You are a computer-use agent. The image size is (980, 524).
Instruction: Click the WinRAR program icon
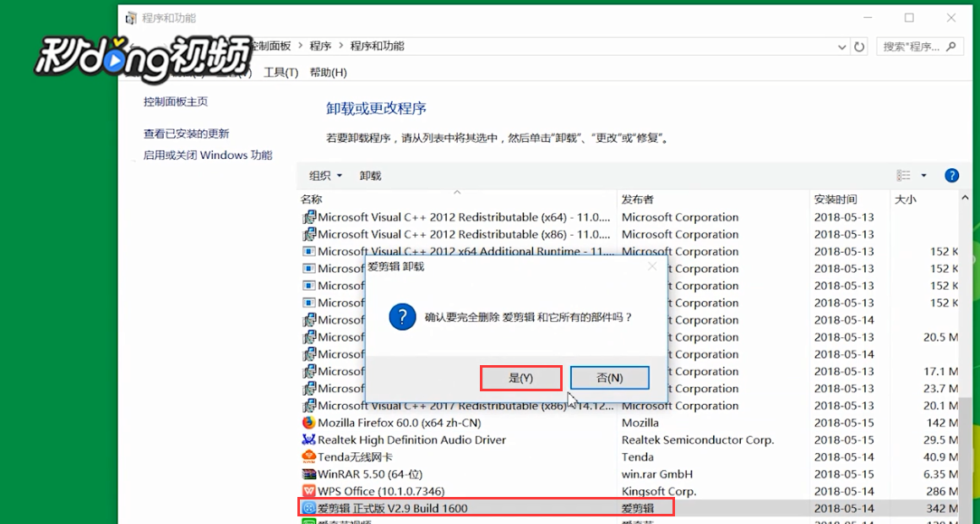pos(308,474)
